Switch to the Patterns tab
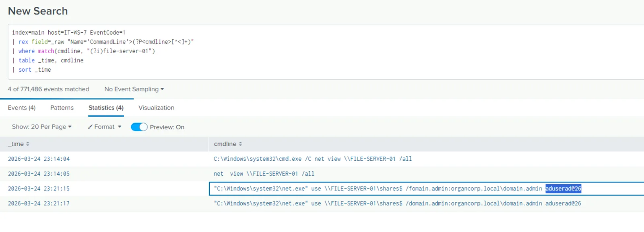Screen dimensions: 644x232 click(x=62, y=108)
